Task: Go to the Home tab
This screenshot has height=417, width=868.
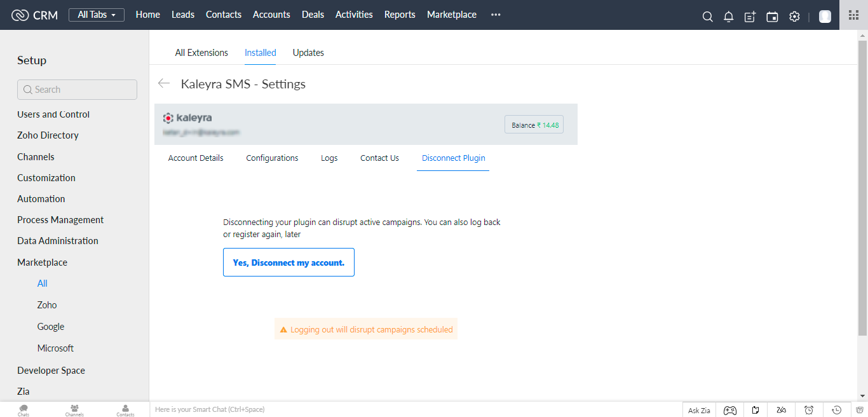Action: 148,15
